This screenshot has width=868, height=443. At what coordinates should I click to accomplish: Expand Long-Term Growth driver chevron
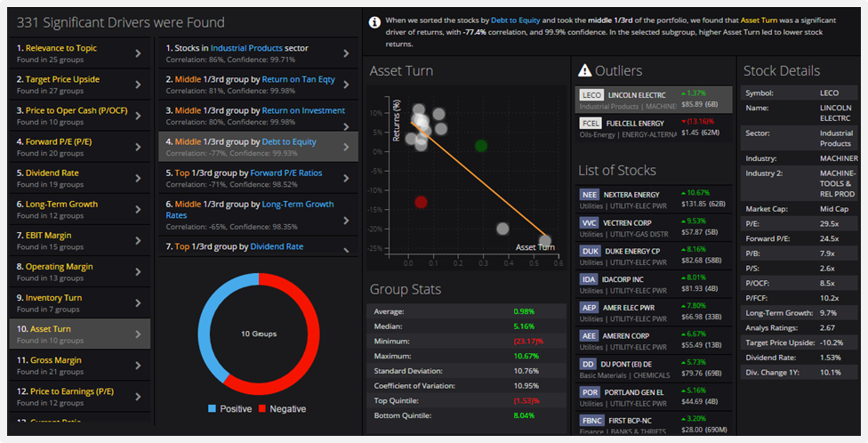click(138, 209)
